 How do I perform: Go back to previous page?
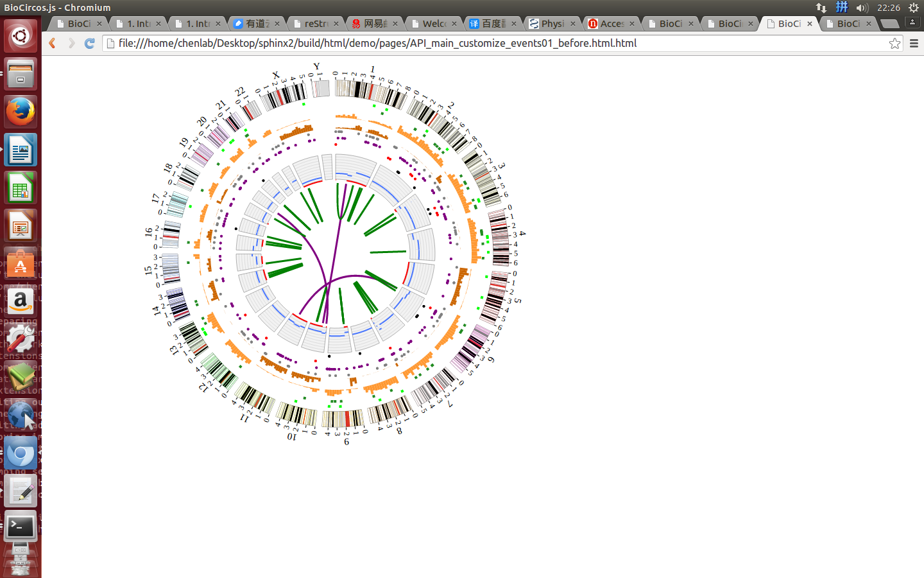(x=53, y=43)
